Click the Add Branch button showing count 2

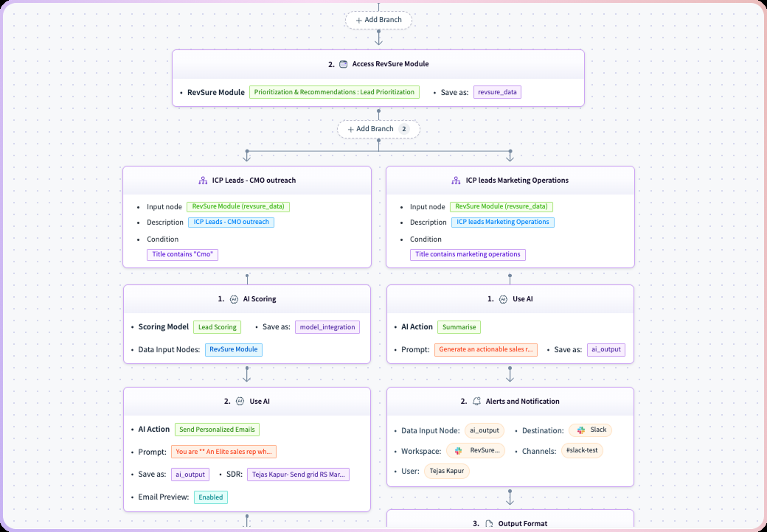click(378, 129)
